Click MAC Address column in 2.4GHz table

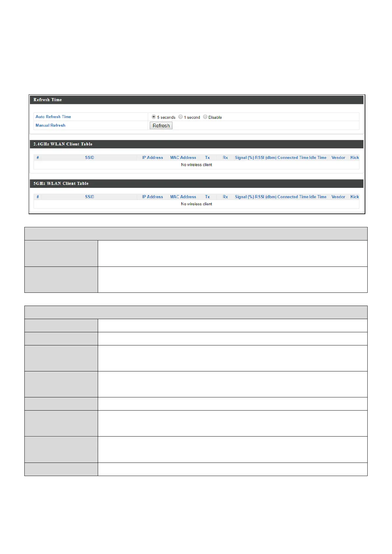(183, 158)
